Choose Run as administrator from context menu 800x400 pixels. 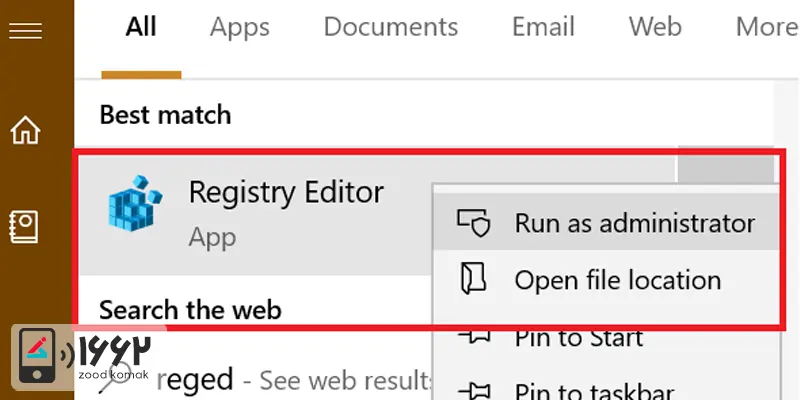tap(634, 222)
